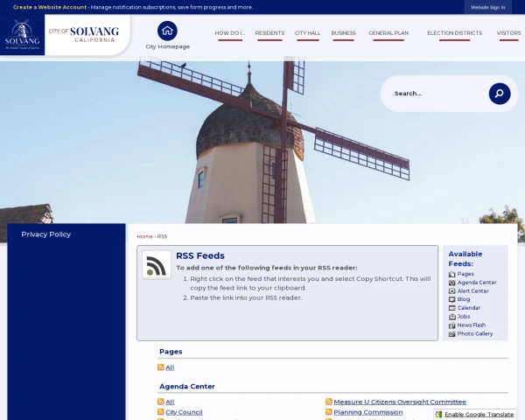Viewport: 525px width, 420px height.
Task: Open the How Do I menu
Action: [x=230, y=33]
